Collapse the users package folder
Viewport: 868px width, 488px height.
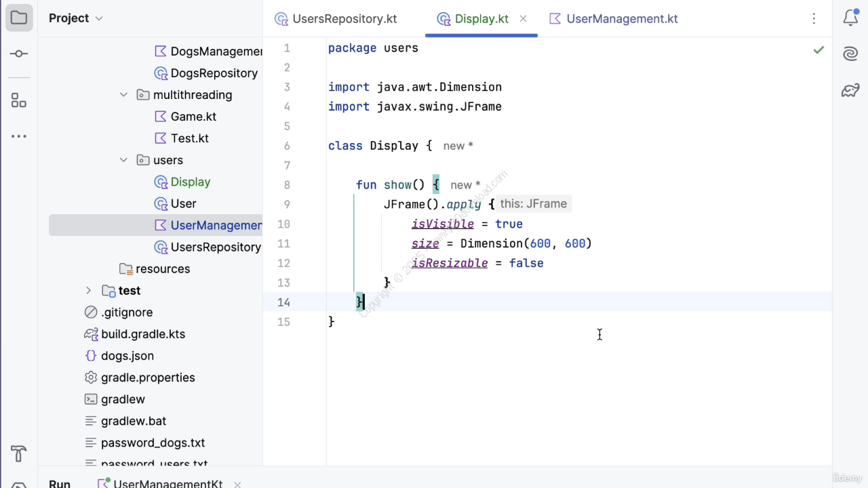[123, 161]
